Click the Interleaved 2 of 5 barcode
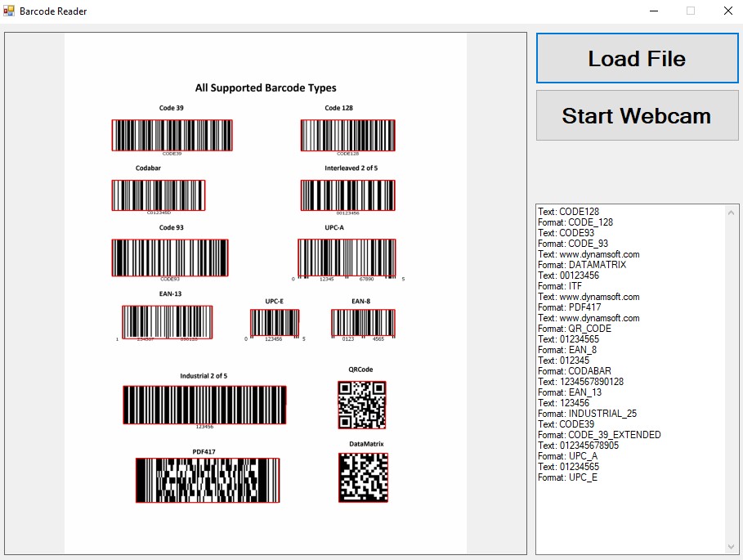Viewport: 743px width, 560px height. pyautogui.click(x=347, y=195)
